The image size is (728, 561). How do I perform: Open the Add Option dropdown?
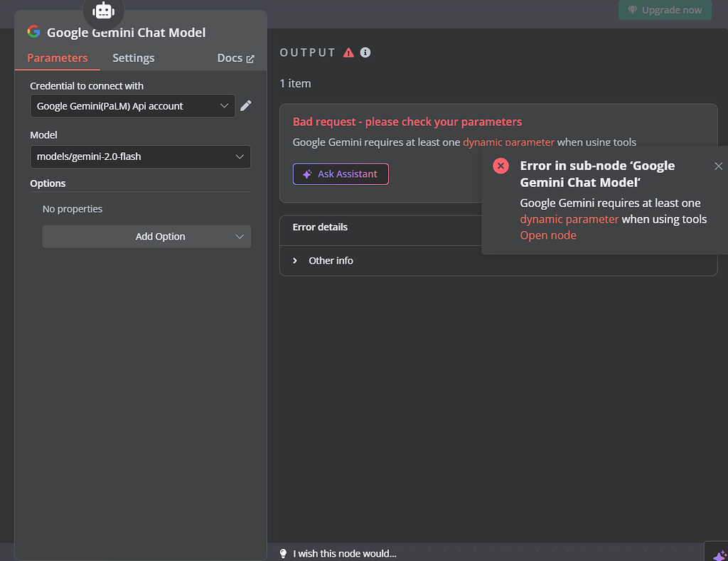coord(146,236)
